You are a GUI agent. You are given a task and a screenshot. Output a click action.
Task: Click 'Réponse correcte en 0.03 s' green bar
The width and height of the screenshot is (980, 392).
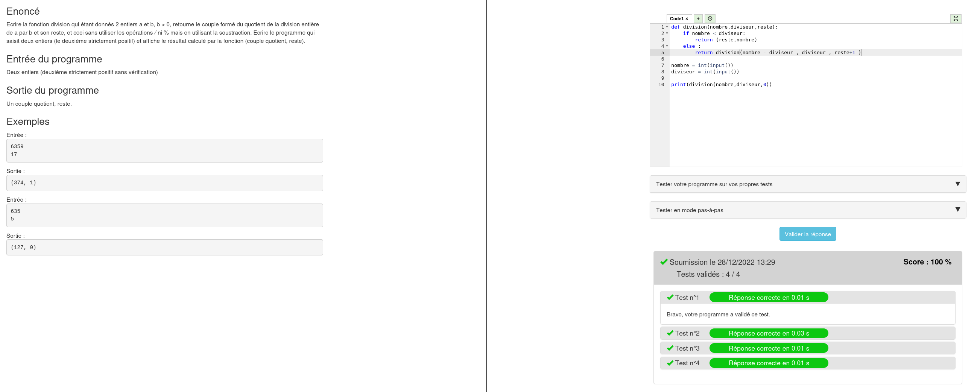point(769,333)
